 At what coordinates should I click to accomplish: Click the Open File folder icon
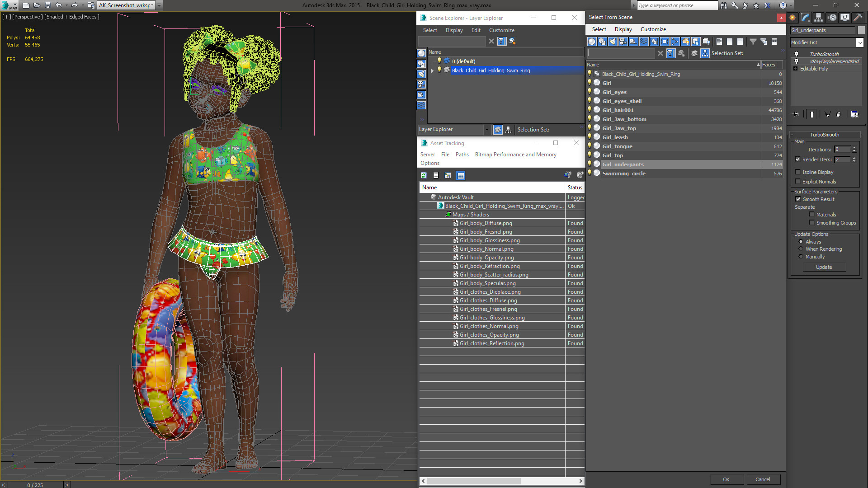coord(37,5)
